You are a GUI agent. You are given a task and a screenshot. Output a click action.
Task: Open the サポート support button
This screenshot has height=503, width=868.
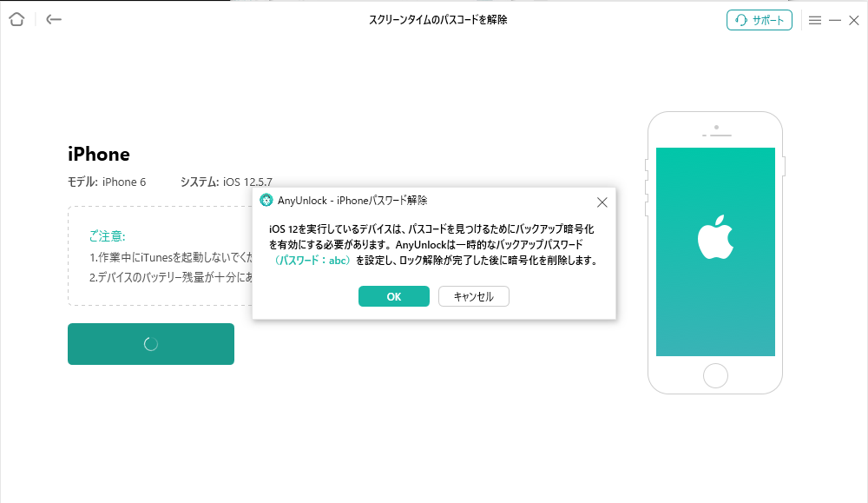(x=759, y=20)
